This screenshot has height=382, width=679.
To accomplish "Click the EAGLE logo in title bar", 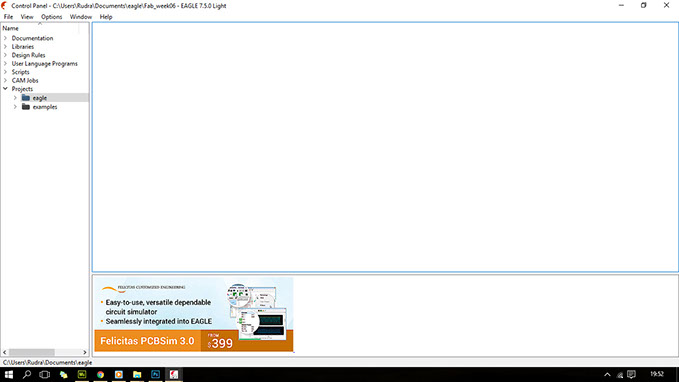I will [x=4, y=6].
